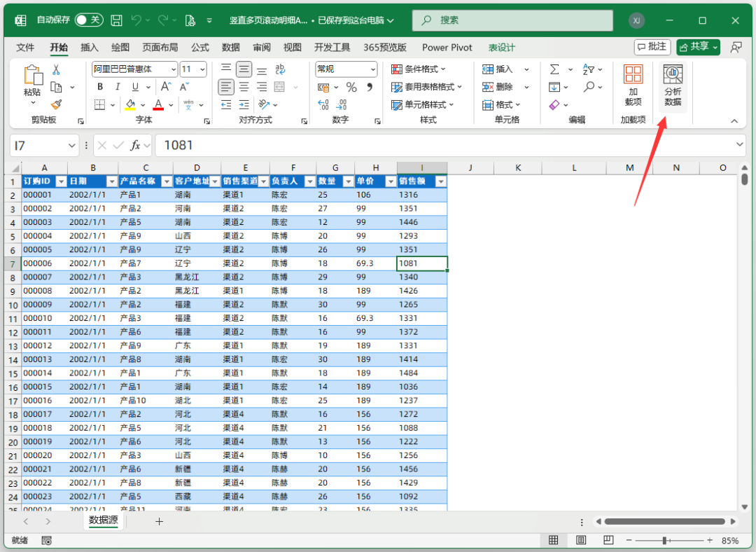Viewport: 756px width, 552px height.
Task: Click the 批注 (Comments) button
Action: click(x=652, y=47)
